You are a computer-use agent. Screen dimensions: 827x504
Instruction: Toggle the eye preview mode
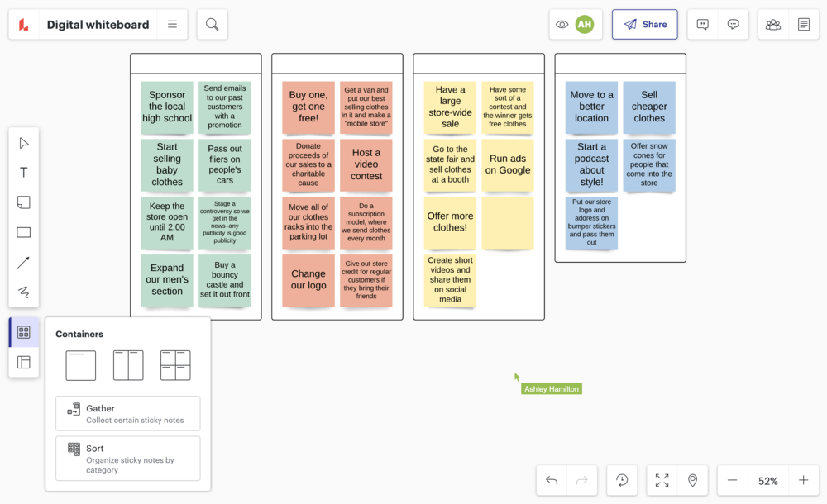[x=562, y=24]
